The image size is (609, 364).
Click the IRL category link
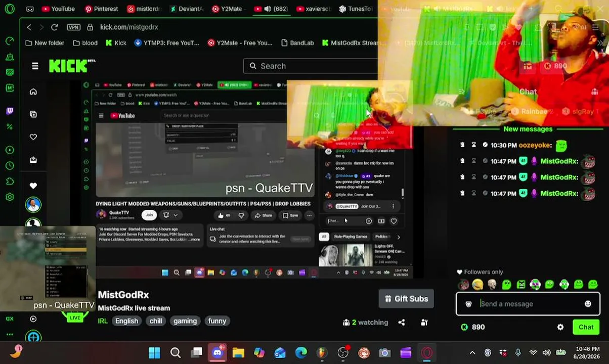[103, 321]
